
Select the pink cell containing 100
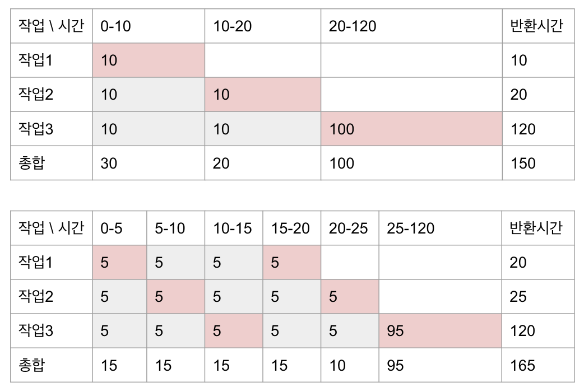coord(411,129)
